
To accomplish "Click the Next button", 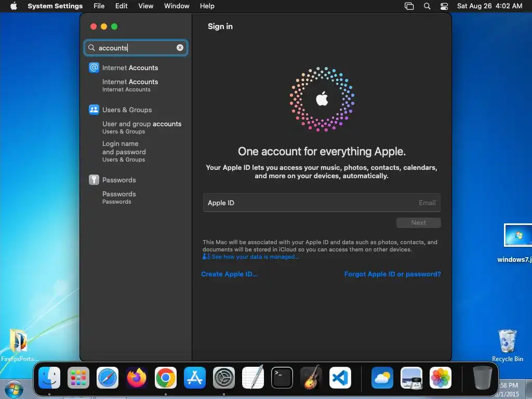I will pyautogui.click(x=419, y=222).
